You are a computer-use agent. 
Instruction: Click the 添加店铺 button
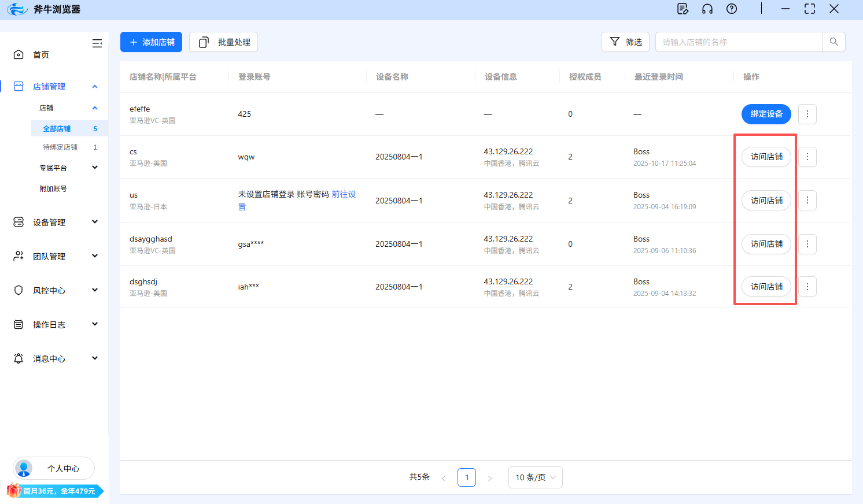coord(151,42)
